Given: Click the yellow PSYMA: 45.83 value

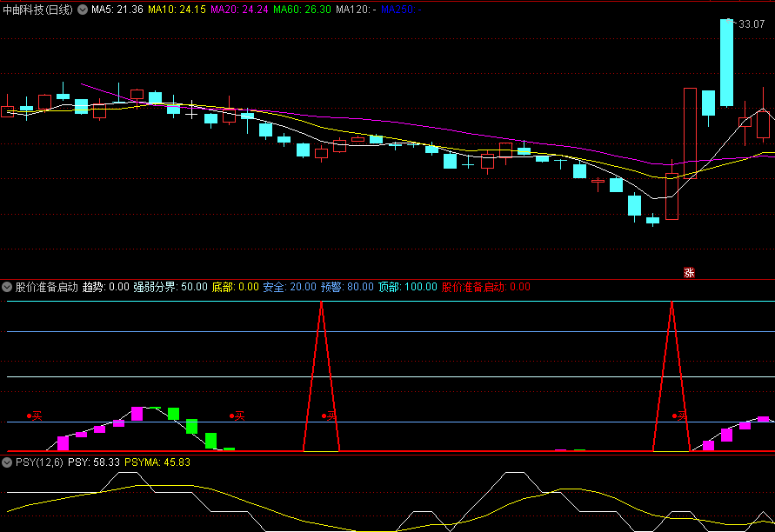Looking at the screenshot, I should click(157, 462).
